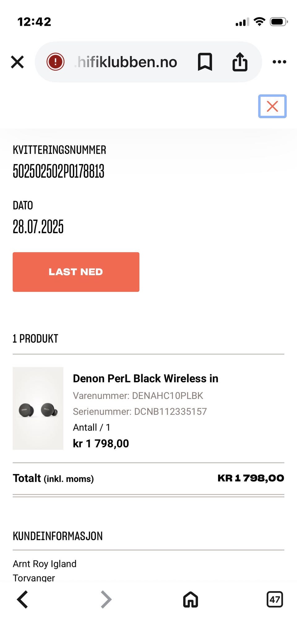Screen dimensions: 297x644
Task: Open the three-dot more options menu
Action: 279,62
